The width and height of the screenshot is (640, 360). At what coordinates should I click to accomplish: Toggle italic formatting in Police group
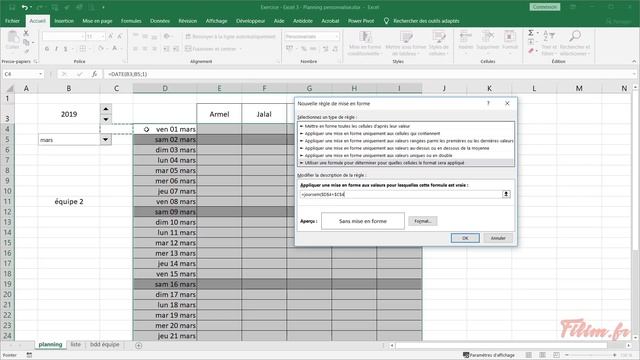coord(56,49)
